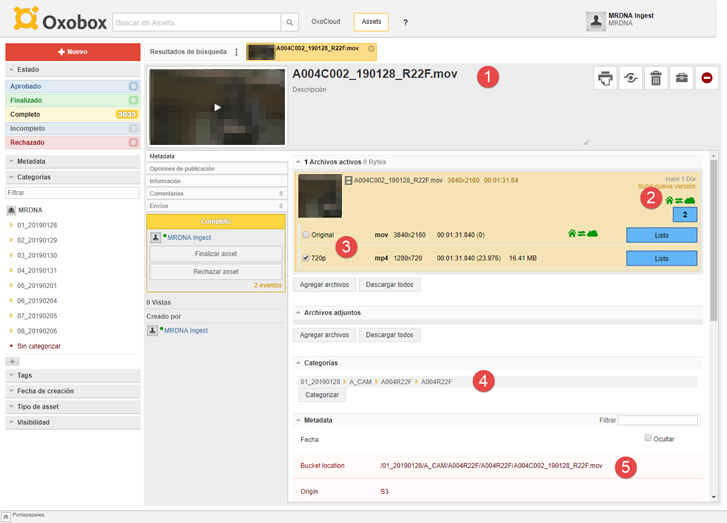Image resolution: width=727 pixels, height=523 pixels.
Task: Click the MRDNA root category icon
Action: [11, 210]
